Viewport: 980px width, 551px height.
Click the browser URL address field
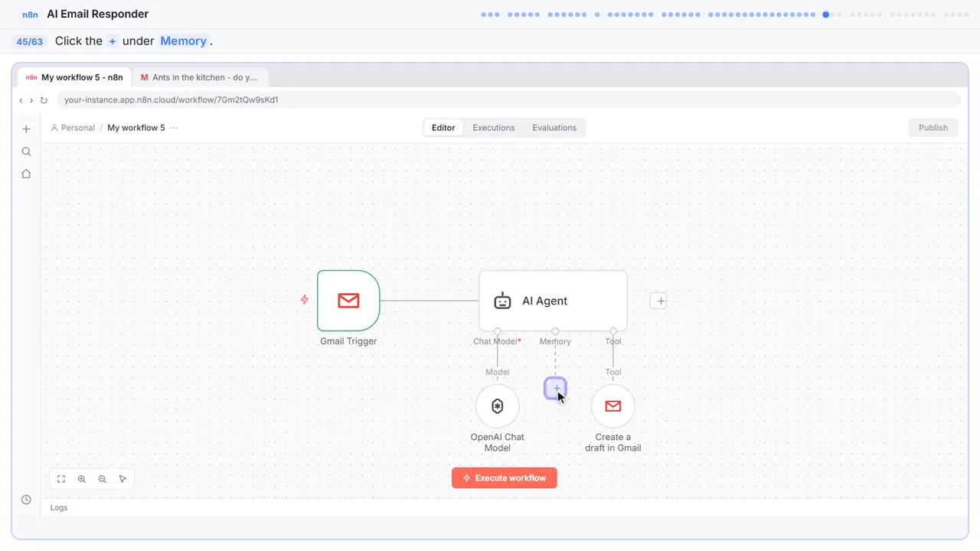[x=508, y=99]
